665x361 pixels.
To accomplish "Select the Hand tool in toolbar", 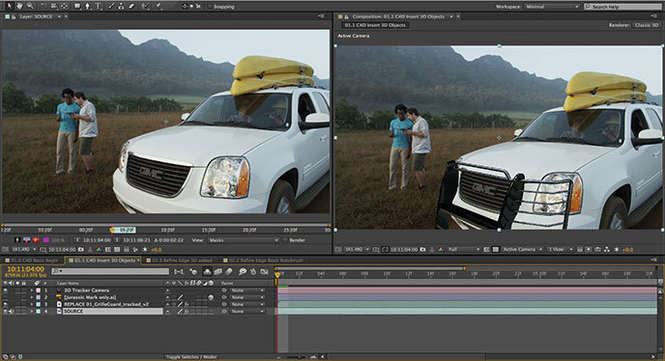I will click(20, 6).
